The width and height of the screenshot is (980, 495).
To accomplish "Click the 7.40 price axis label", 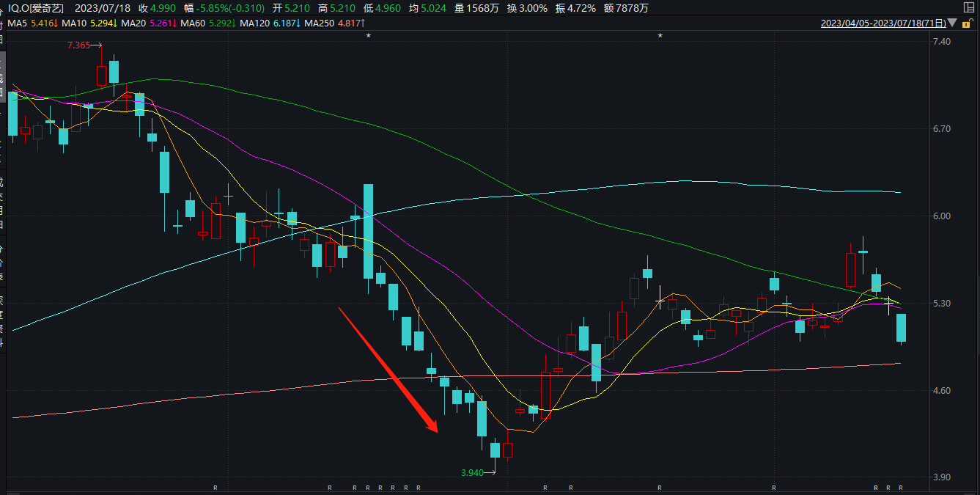I will point(940,42).
